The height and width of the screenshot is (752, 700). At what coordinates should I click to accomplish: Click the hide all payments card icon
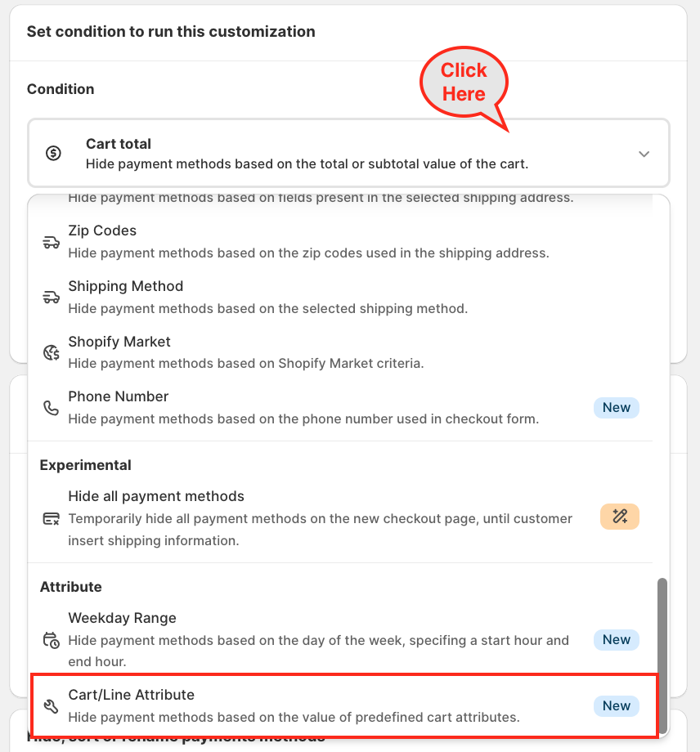click(x=51, y=519)
